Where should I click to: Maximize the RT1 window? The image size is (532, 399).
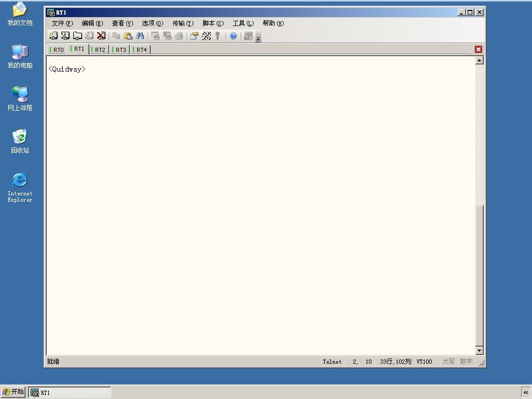(470, 12)
